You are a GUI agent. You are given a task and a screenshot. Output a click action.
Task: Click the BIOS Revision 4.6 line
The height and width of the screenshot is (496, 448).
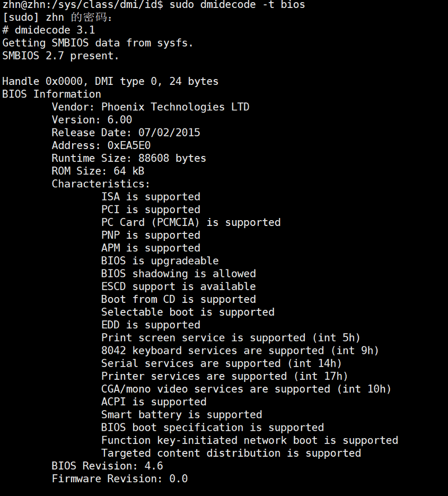(107, 466)
